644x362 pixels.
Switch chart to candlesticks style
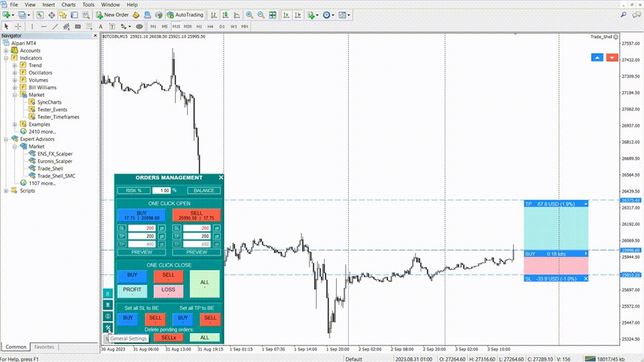tap(225, 15)
